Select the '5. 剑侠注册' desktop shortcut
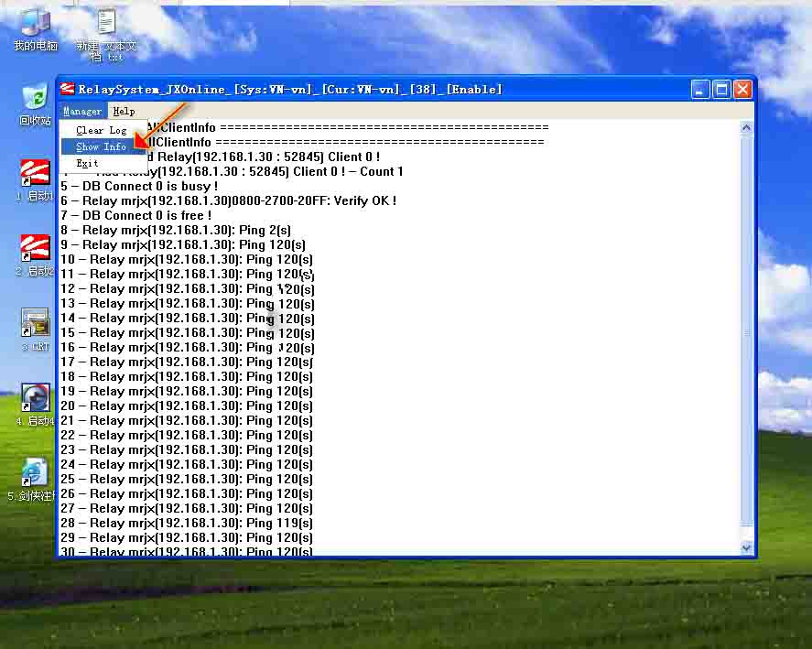The height and width of the screenshot is (649, 812). (x=31, y=479)
